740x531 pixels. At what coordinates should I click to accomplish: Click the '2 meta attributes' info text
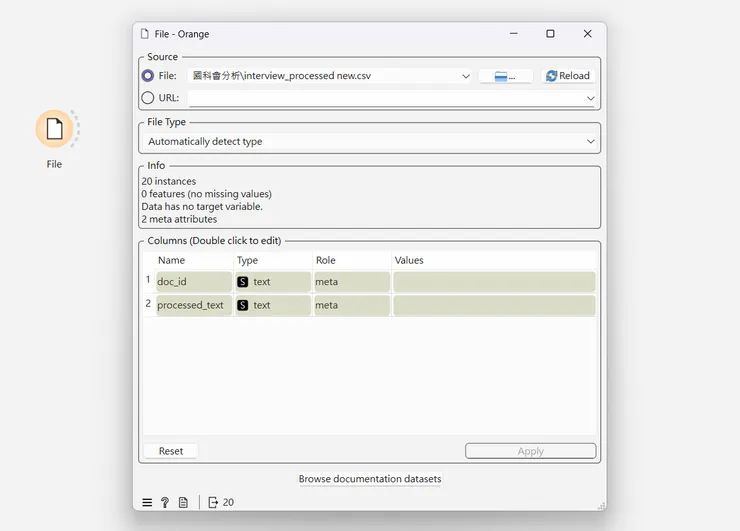click(x=179, y=219)
